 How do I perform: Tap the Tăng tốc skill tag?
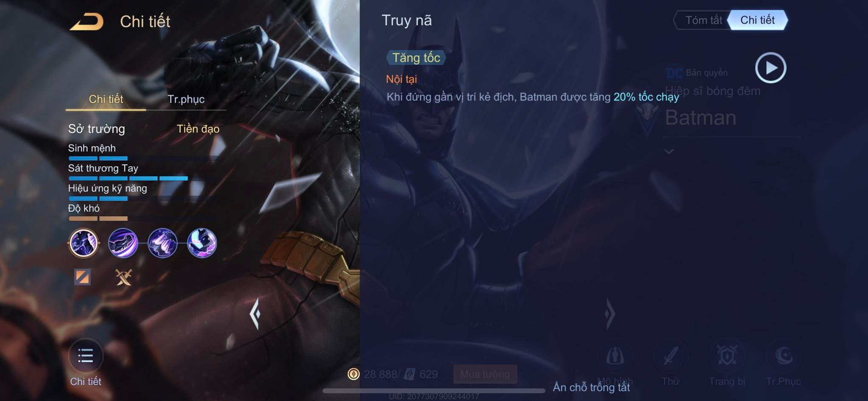pyautogui.click(x=416, y=58)
